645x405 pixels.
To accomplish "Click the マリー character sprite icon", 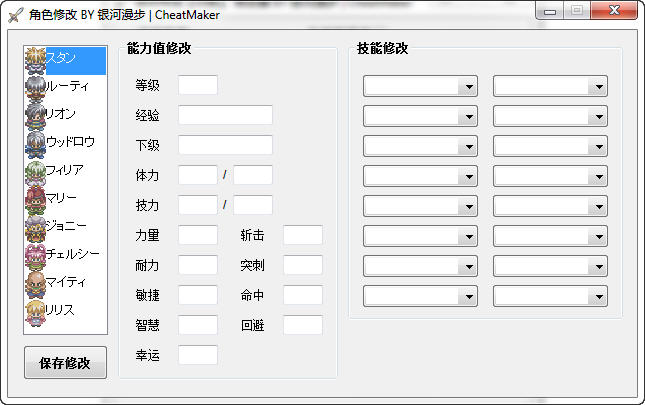I will [36, 199].
